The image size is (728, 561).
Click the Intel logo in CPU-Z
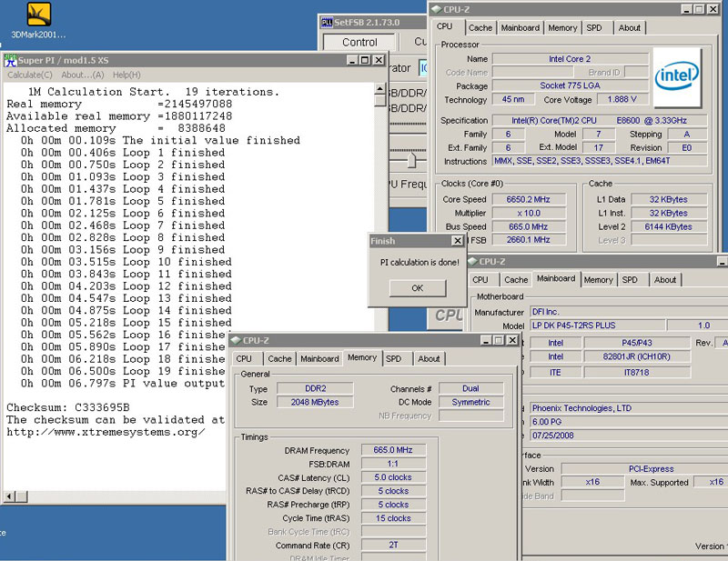click(677, 77)
